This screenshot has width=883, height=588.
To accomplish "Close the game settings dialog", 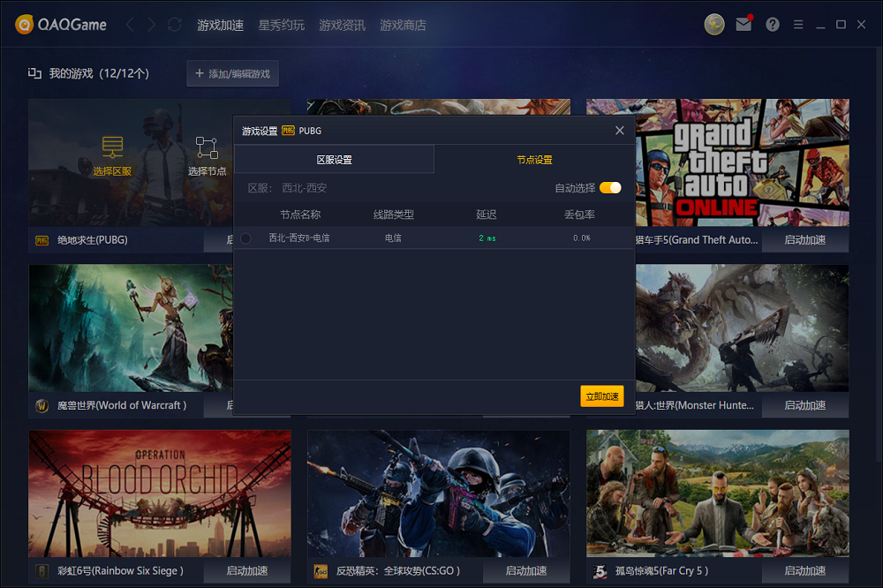I will coord(620,131).
